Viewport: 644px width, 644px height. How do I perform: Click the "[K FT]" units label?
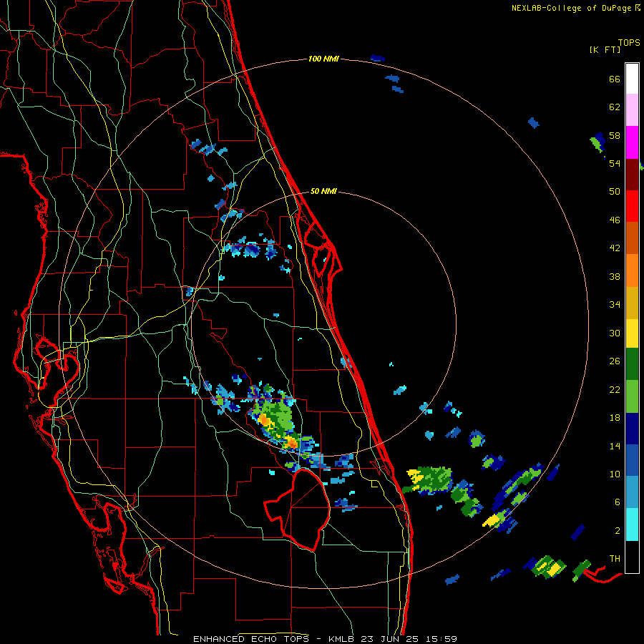(605, 49)
